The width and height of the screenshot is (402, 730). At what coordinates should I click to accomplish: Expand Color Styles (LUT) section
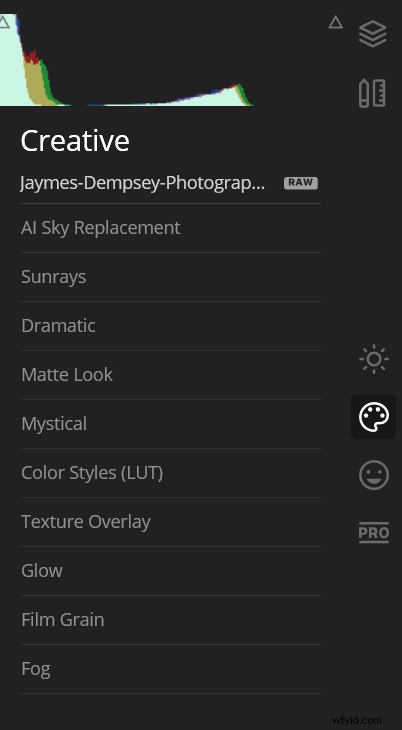[170, 473]
